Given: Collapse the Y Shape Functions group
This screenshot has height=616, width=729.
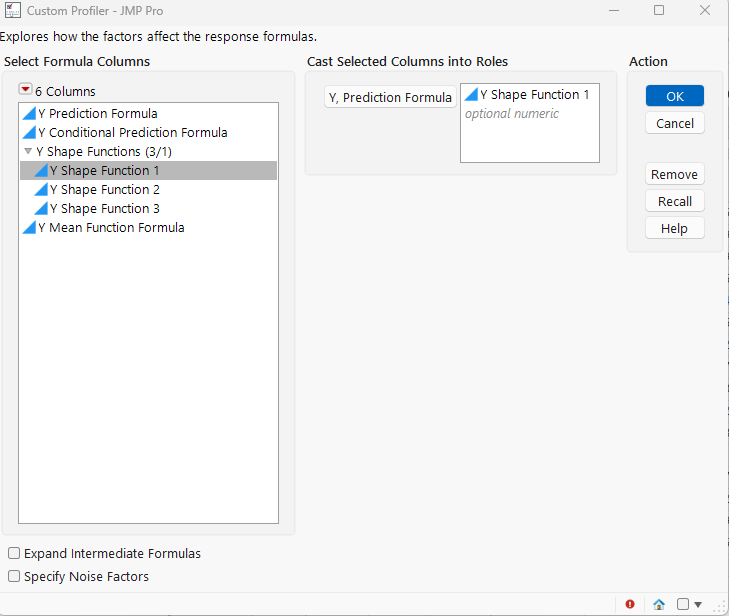Looking at the screenshot, I should [x=28, y=151].
